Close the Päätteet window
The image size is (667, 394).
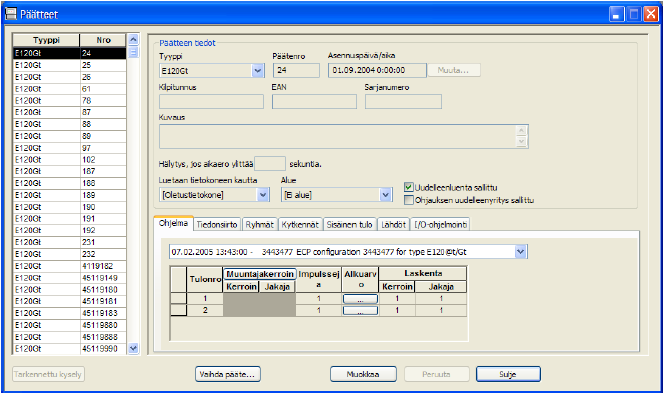click(651, 14)
